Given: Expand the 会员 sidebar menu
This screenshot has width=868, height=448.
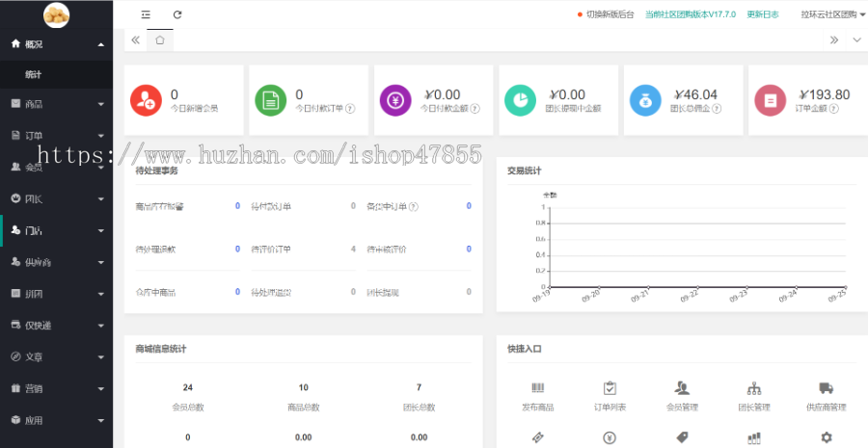Looking at the screenshot, I should pos(57,167).
